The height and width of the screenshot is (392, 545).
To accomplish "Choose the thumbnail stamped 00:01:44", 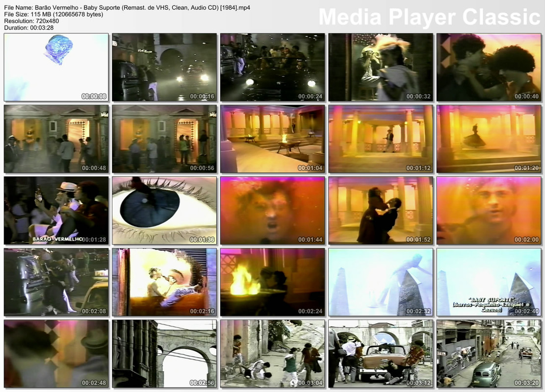I will 273,210.
